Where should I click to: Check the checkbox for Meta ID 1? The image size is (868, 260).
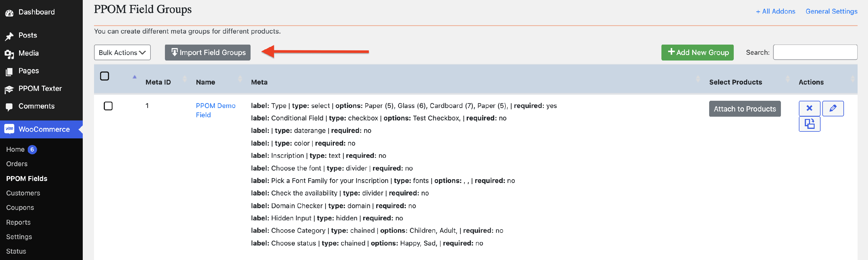coord(108,106)
